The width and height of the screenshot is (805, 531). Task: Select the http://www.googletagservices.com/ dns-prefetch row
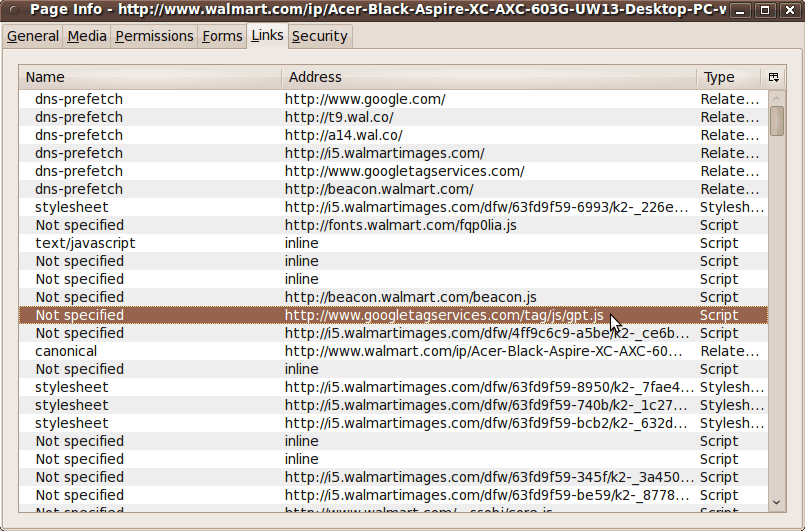393,171
